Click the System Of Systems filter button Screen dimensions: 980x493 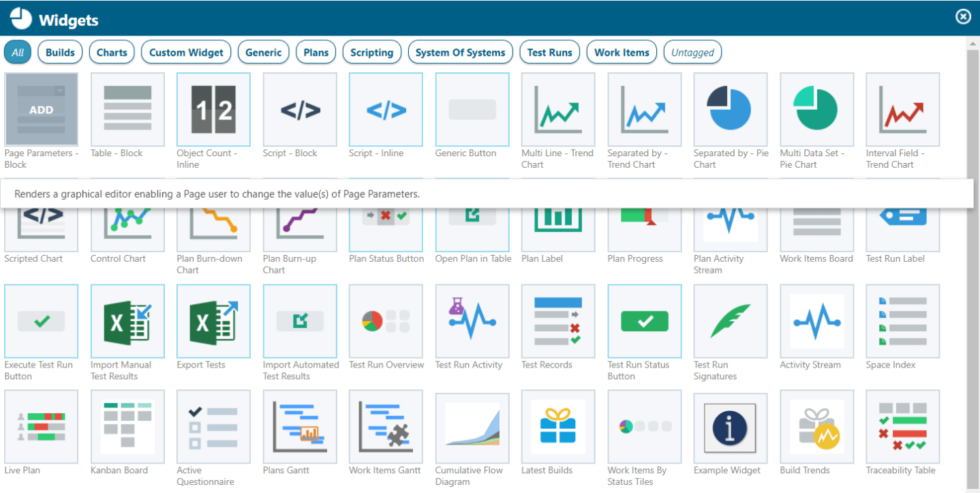(x=460, y=52)
